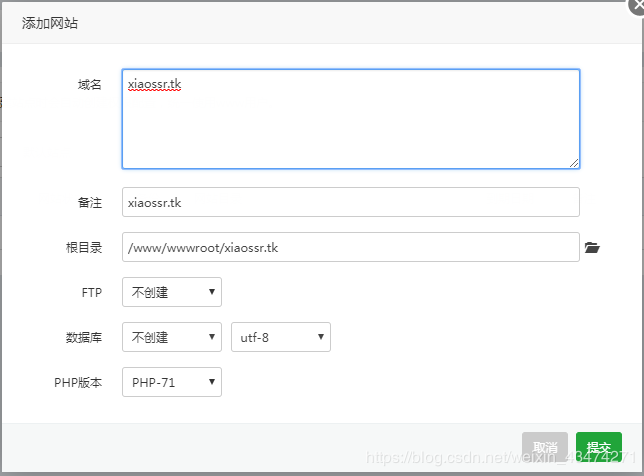
Task: Click the 域名 label
Action: pyautogui.click(x=90, y=85)
